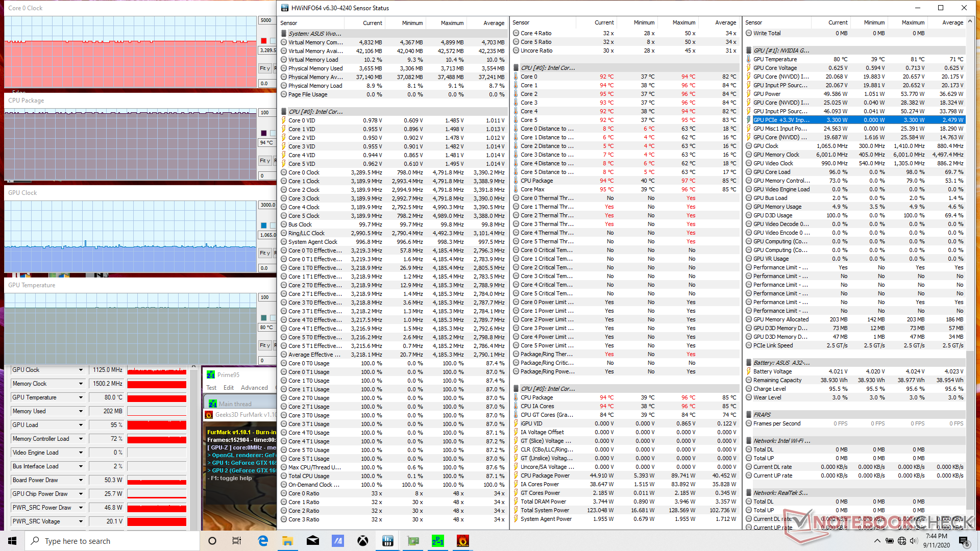
Task: Open the Test menu in Prime95
Action: click(x=211, y=388)
